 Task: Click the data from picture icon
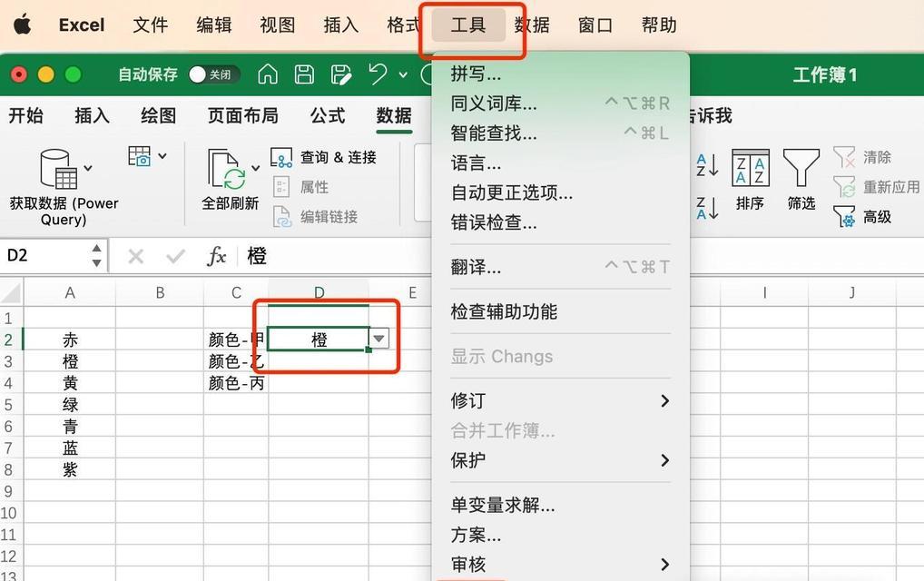point(140,156)
